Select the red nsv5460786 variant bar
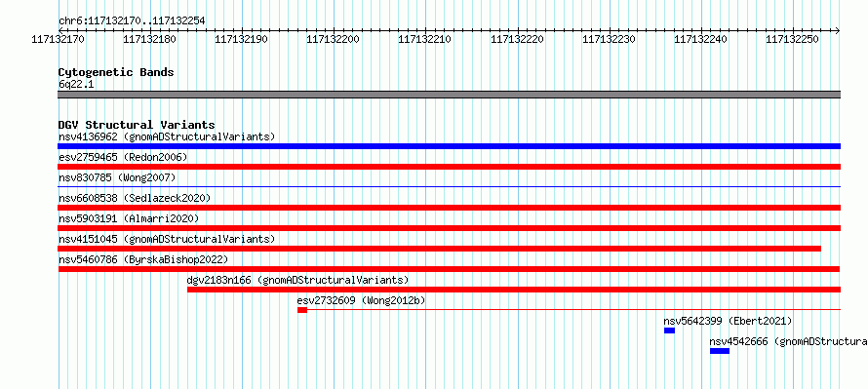Image resolution: width=868 pixels, height=389 pixels. (x=449, y=269)
